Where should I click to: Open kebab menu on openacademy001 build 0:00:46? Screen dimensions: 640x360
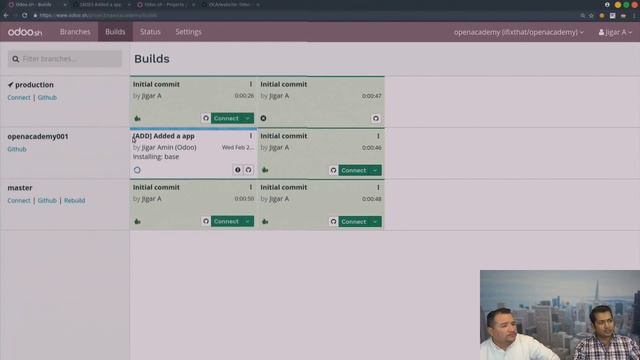378,136
